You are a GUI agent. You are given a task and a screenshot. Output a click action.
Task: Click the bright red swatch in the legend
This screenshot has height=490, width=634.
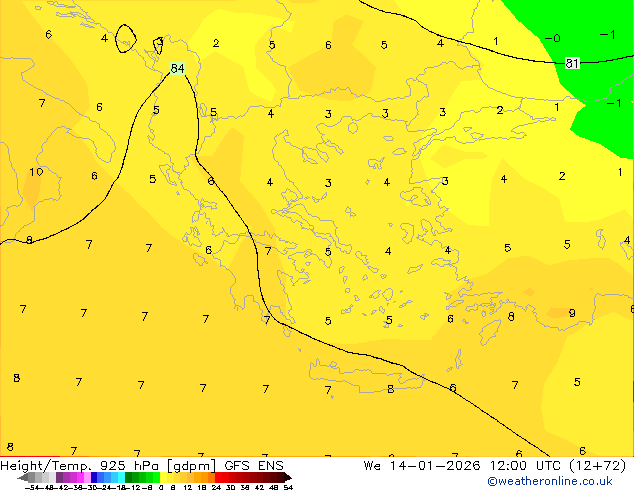pos(218,477)
